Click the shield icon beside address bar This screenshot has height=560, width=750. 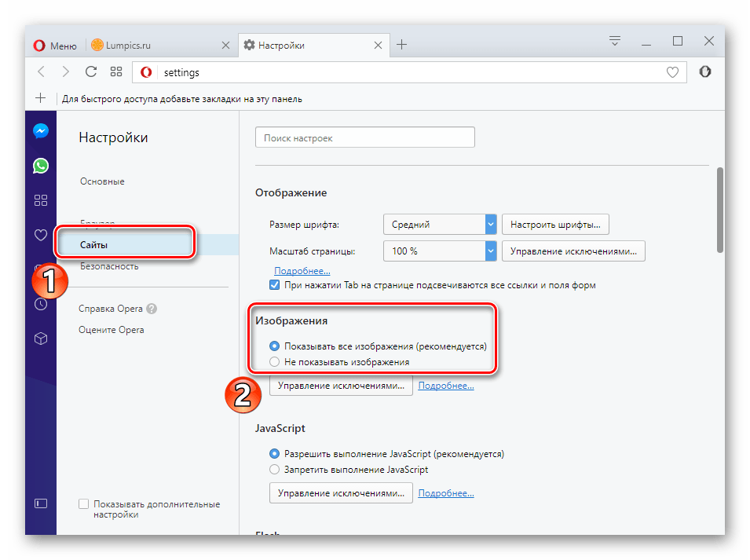pos(705,71)
